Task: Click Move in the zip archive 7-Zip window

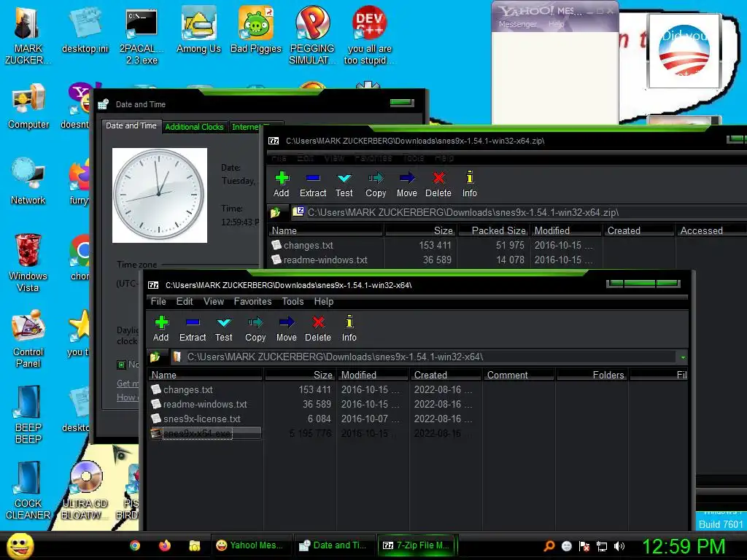Action: [407, 184]
